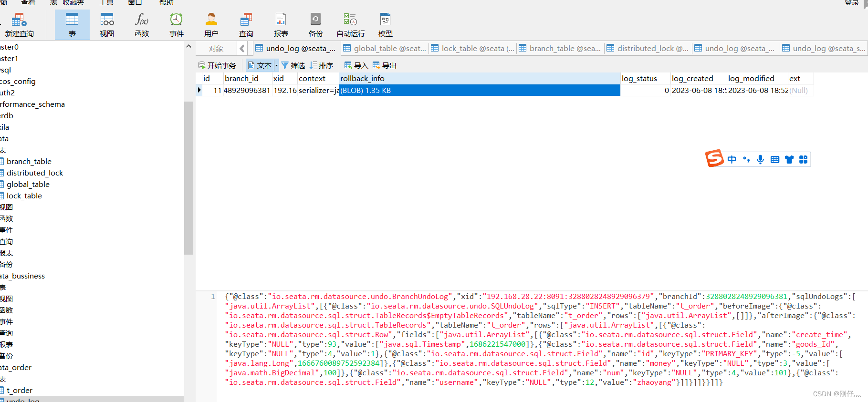Open the User (用户) toolbar icon
The width and height of the screenshot is (868, 402).
tap(211, 25)
